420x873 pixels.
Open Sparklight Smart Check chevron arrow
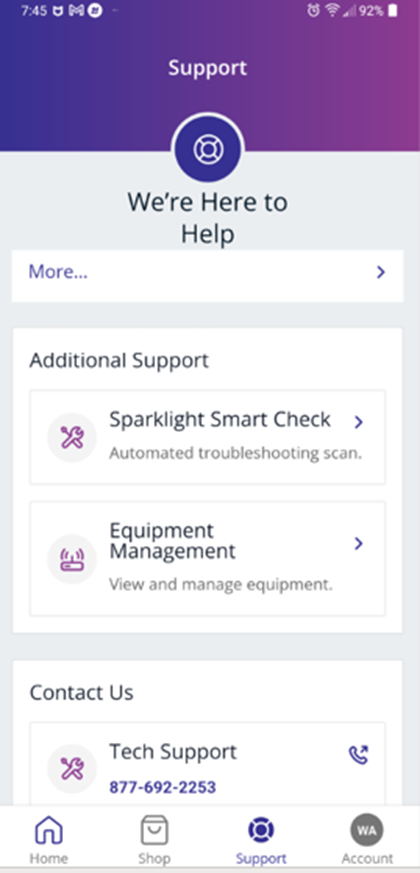(359, 423)
